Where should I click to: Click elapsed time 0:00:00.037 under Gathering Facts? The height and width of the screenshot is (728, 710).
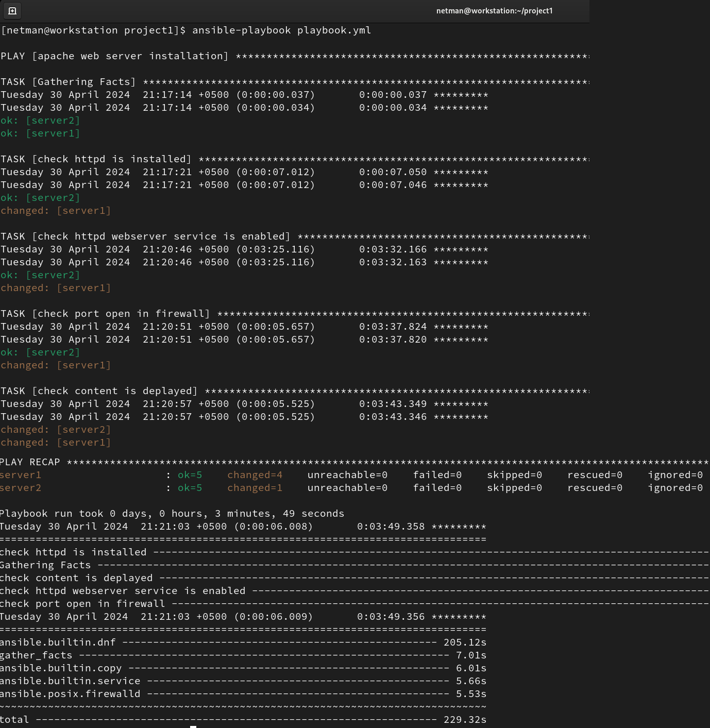pyautogui.click(x=393, y=95)
